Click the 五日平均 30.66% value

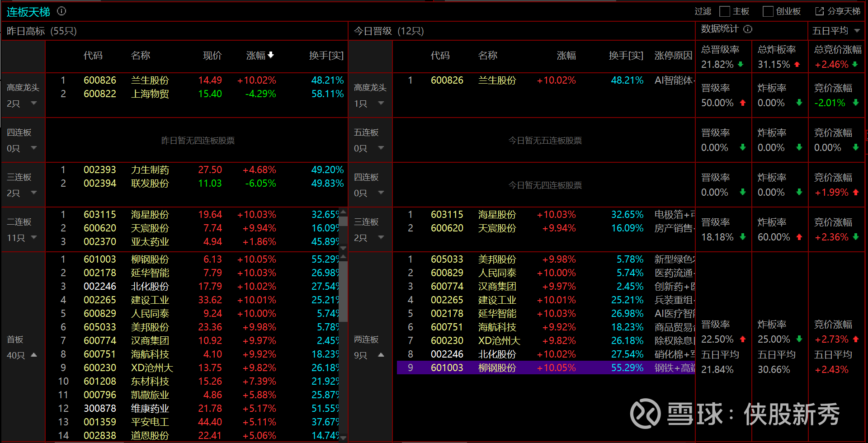774,370
